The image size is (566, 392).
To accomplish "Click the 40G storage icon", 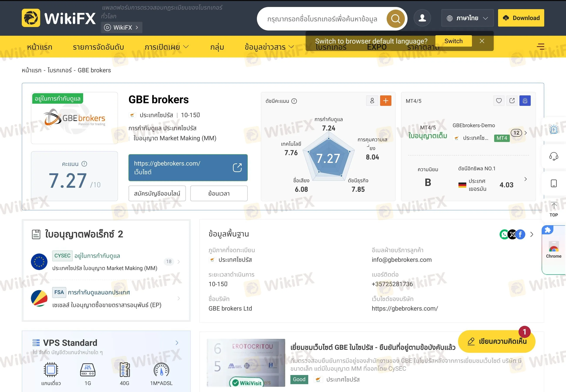I will [125, 370].
